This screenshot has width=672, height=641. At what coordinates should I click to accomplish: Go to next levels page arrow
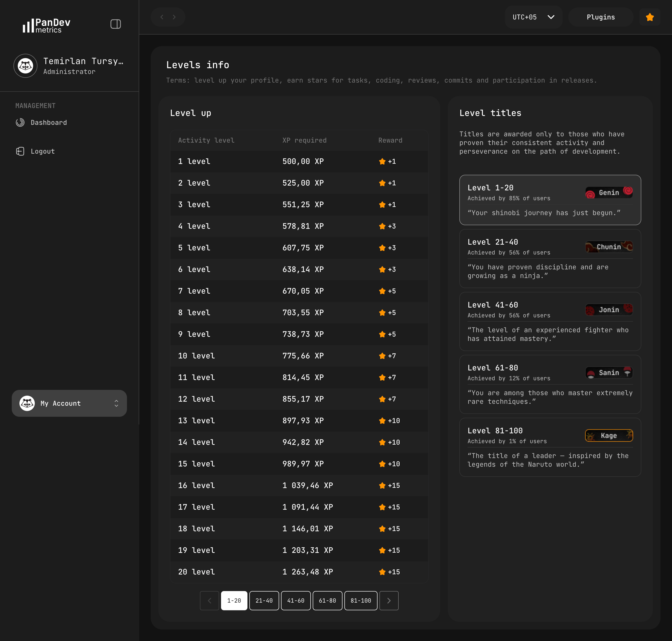[x=389, y=601]
